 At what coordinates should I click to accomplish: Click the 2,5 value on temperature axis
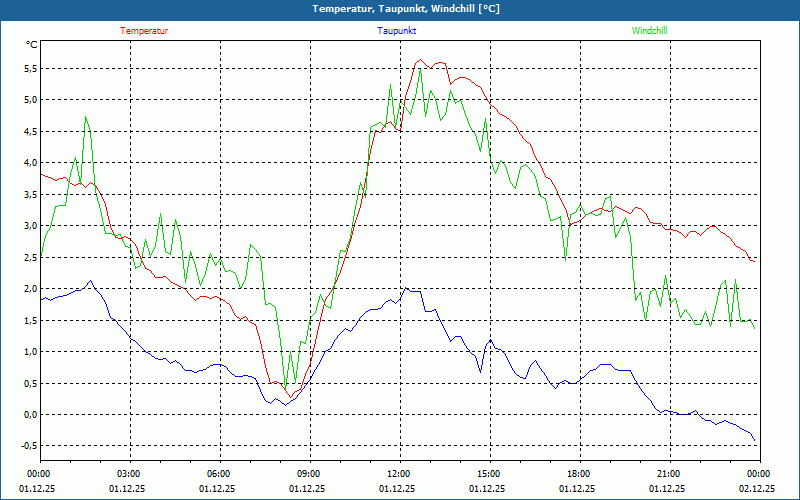(28, 257)
